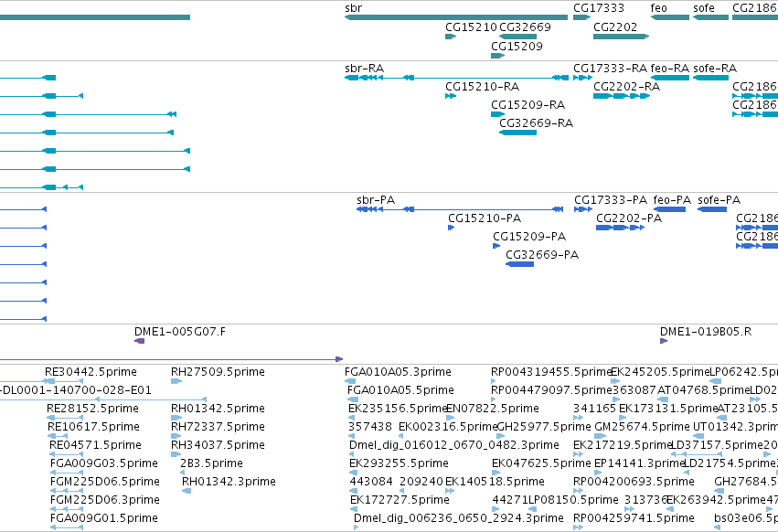Select the FGA009G01.5prime EST
Viewport: 778px width, 532px height.
coord(67,527)
